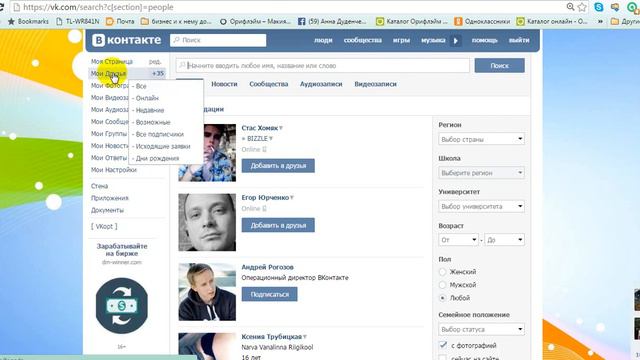Viewport: 640px width, 360px height.
Task: Focus the main people search input
Action: pyautogui.click(x=322, y=65)
